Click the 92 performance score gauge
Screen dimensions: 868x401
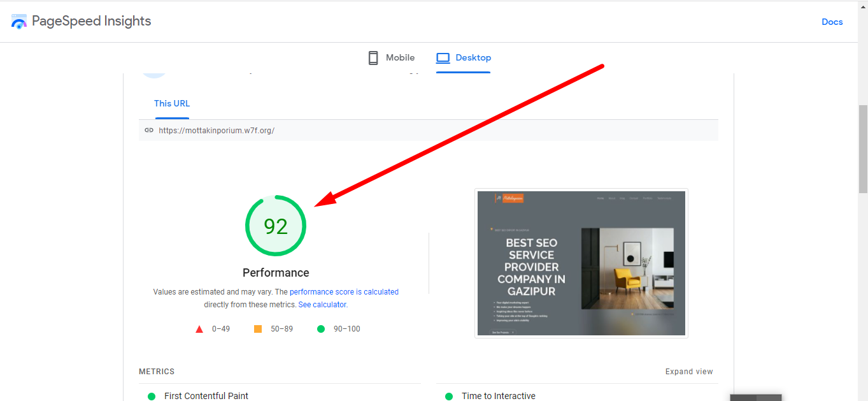[x=275, y=226]
